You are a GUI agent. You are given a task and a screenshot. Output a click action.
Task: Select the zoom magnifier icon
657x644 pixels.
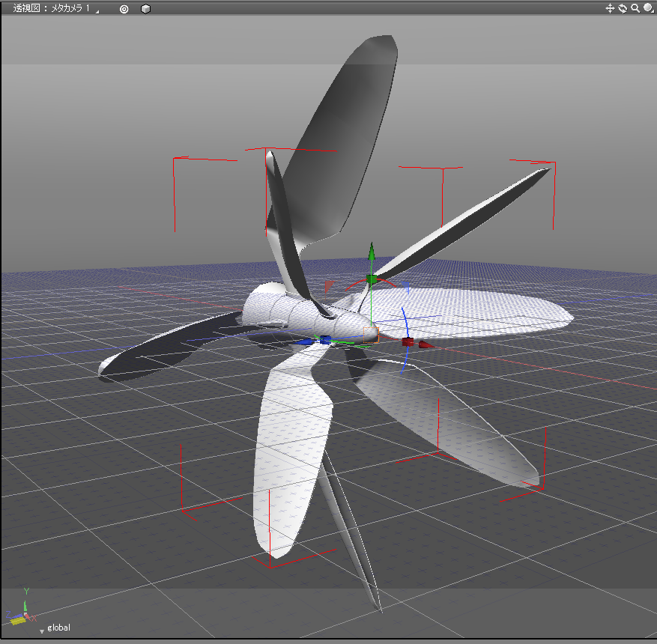pyautogui.click(x=635, y=8)
